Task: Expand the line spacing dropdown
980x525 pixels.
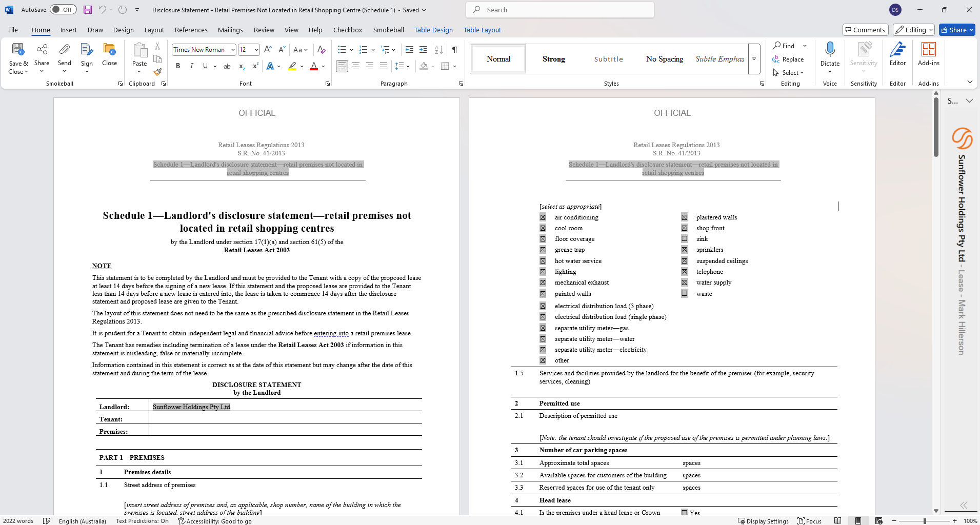Action: [408, 66]
